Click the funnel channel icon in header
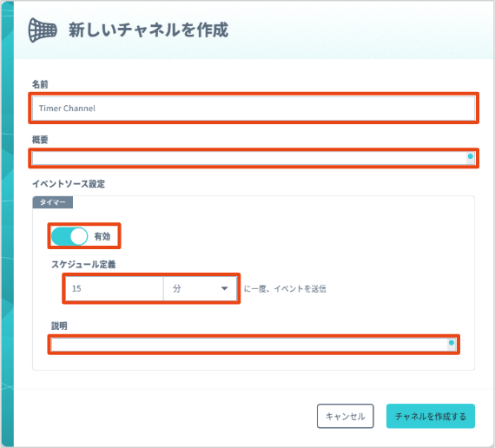Viewport: 495px width, 448px height. (x=43, y=30)
